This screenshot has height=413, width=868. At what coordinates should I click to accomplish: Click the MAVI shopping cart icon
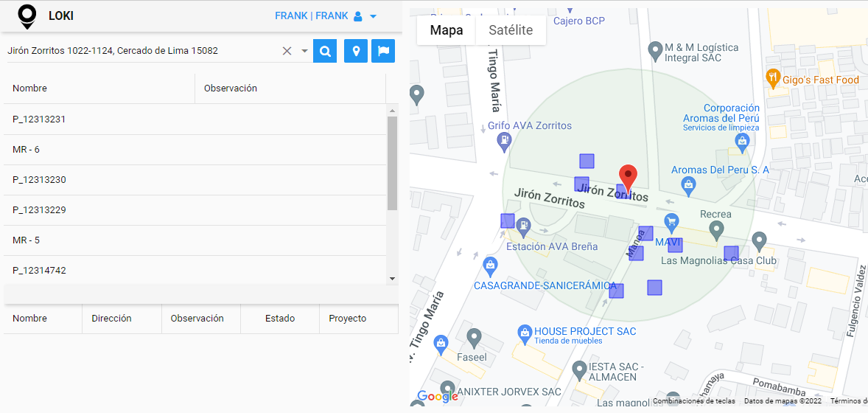[671, 222]
